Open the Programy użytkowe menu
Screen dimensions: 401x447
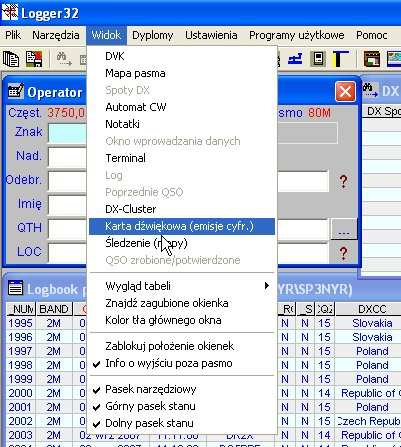click(297, 35)
